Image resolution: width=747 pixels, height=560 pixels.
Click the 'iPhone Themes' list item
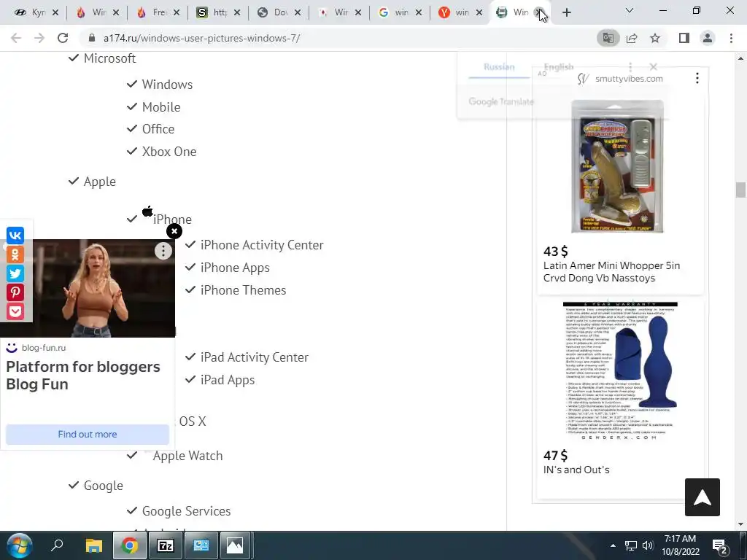click(x=243, y=290)
